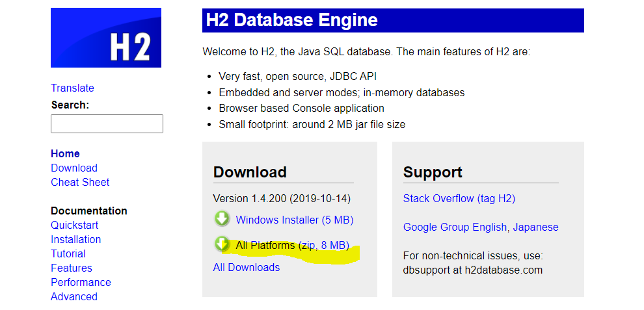
Task: Open the Advanced documentation link
Action: 74,296
